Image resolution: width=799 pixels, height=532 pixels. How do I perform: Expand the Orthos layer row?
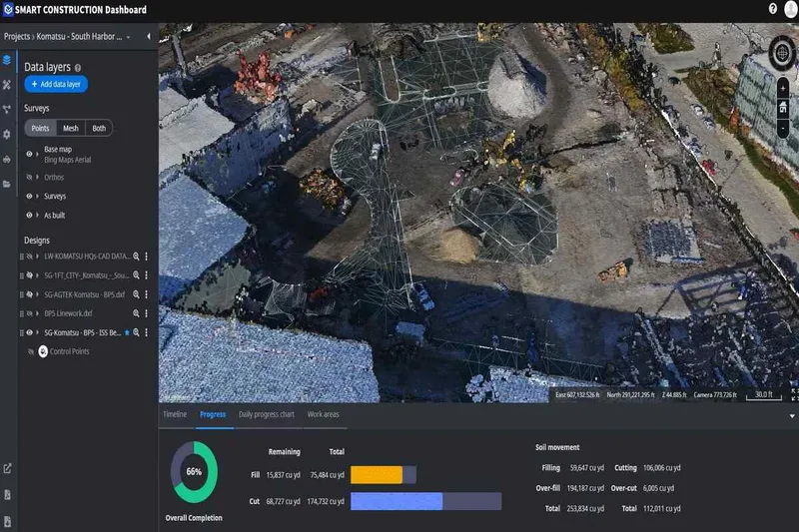click(37, 177)
